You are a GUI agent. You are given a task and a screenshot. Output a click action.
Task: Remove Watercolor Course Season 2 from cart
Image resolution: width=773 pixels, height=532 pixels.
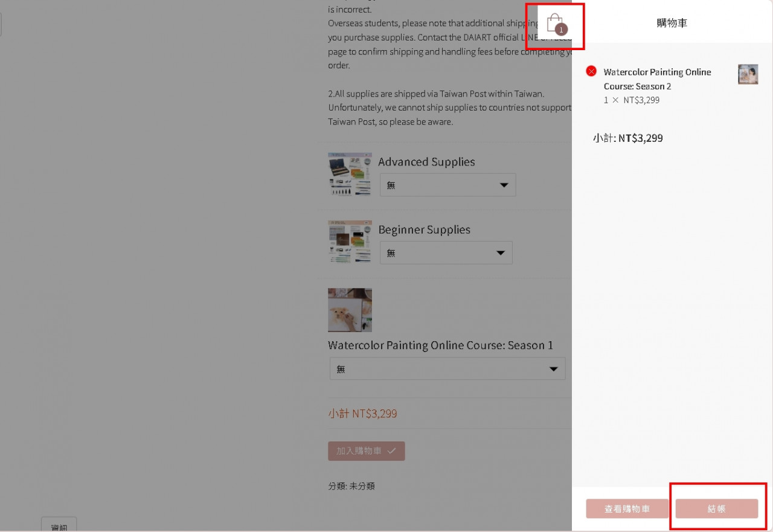pyautogui.click(x=591, y=71)
